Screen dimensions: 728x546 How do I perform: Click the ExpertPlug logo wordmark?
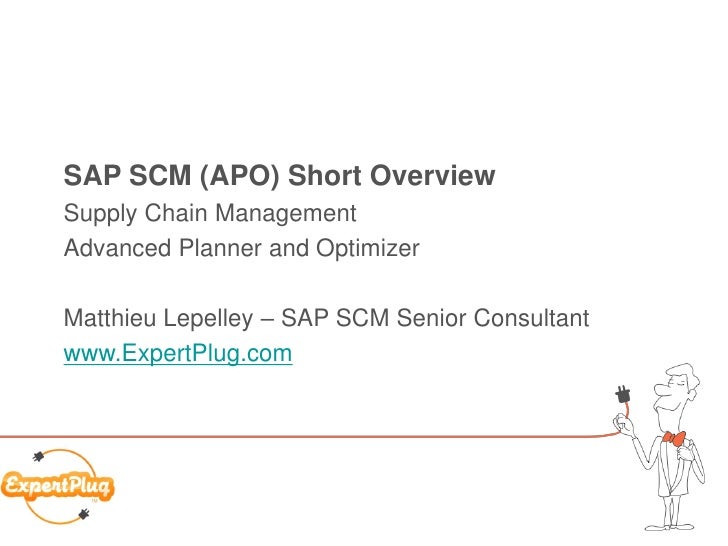(x=58, y=485)
